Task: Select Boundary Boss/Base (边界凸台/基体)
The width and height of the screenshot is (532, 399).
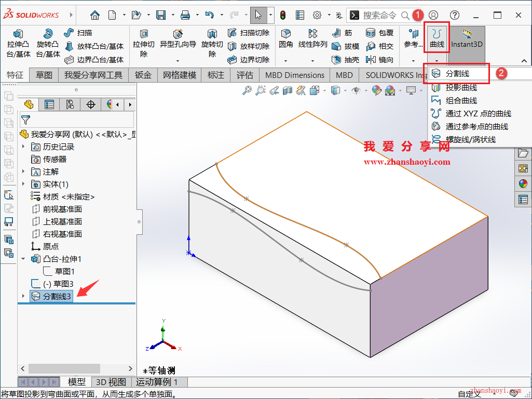Action: pos(94,60)
